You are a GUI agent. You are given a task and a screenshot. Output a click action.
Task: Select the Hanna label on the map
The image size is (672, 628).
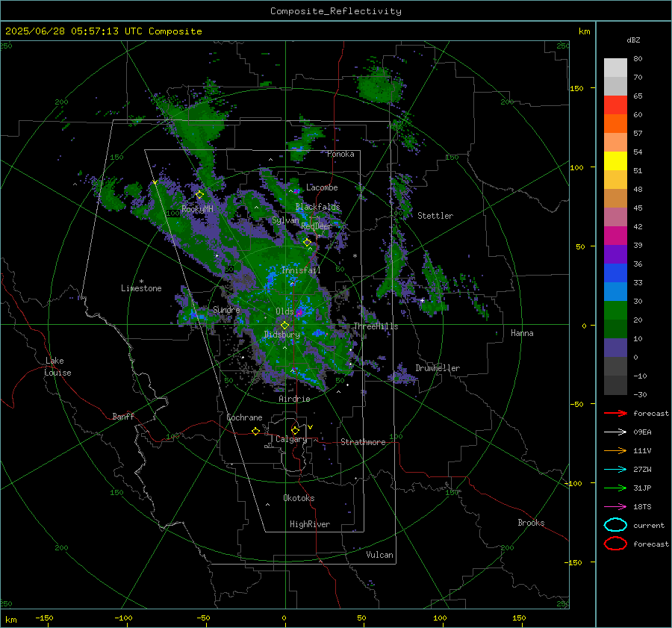pyautogui.click(x=522, y=333)
